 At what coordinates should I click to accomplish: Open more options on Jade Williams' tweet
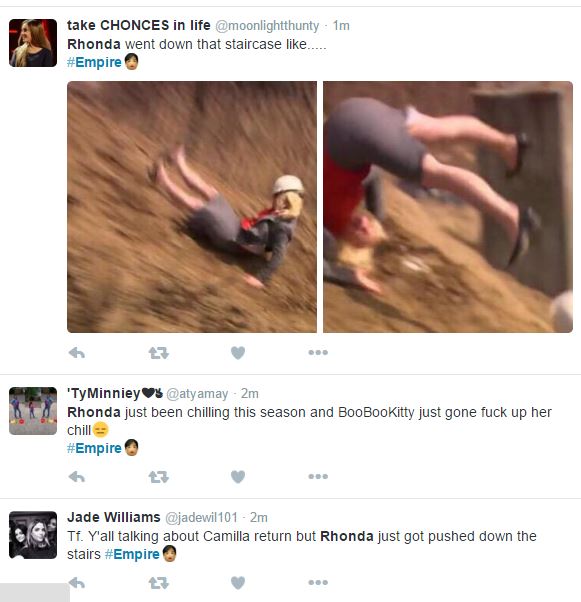point(318,583)
